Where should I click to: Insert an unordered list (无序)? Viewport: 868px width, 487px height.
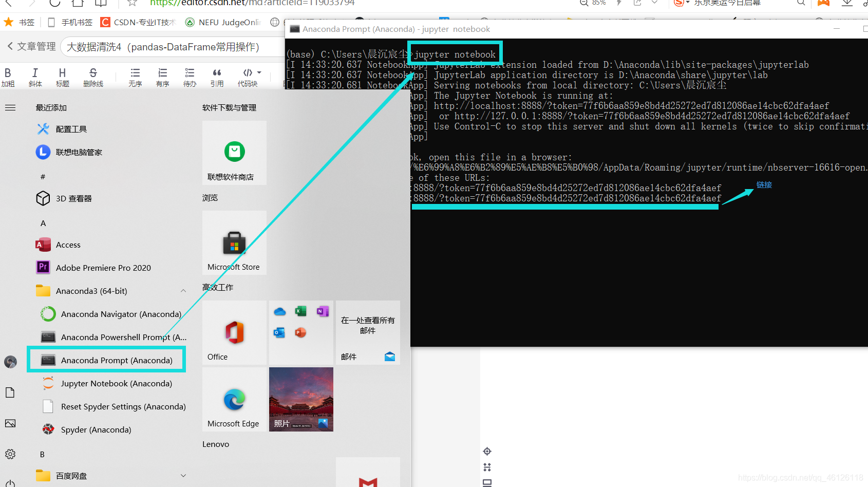[x=135, y=77]
